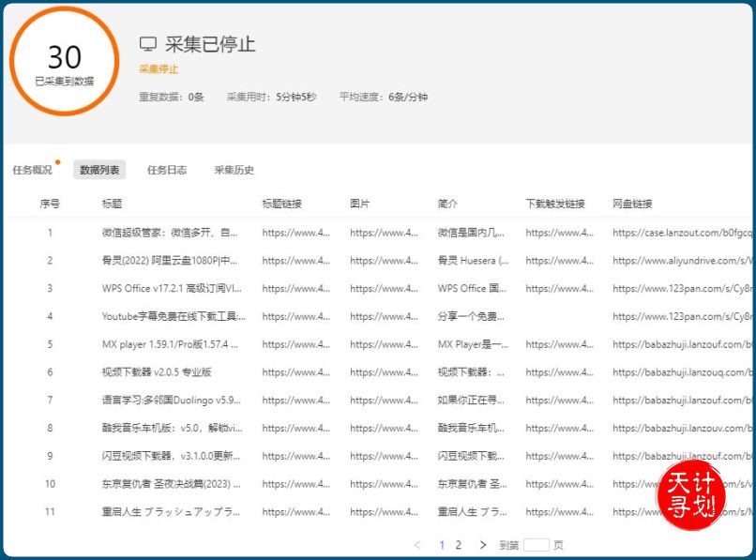The image size is (756, 560).
Task: Click the monitor icon beside 采集已停止
Action: click(x=148, y=42)
